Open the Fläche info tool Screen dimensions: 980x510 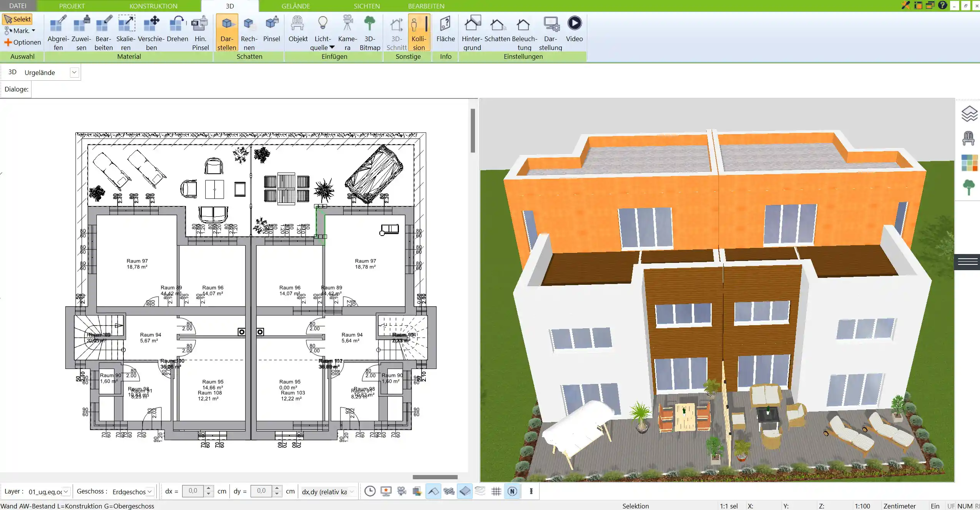445,29
